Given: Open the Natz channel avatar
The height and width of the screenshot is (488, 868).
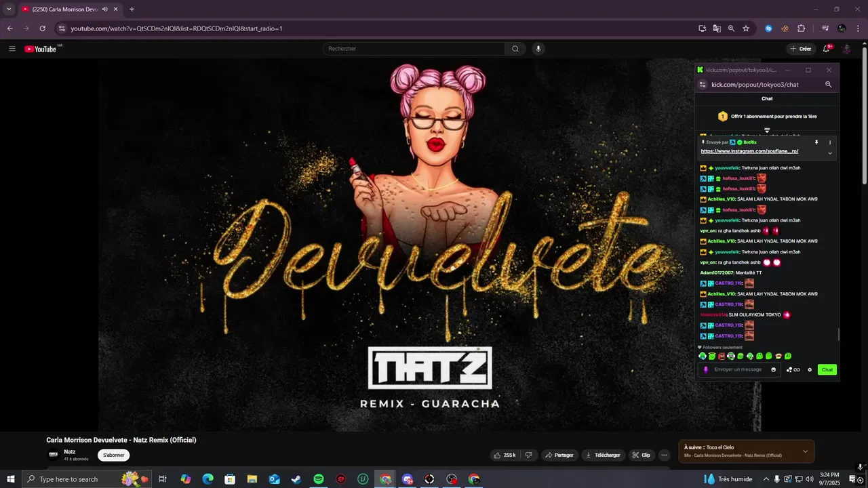Looking at the screenshot, I should coord(53,455).
